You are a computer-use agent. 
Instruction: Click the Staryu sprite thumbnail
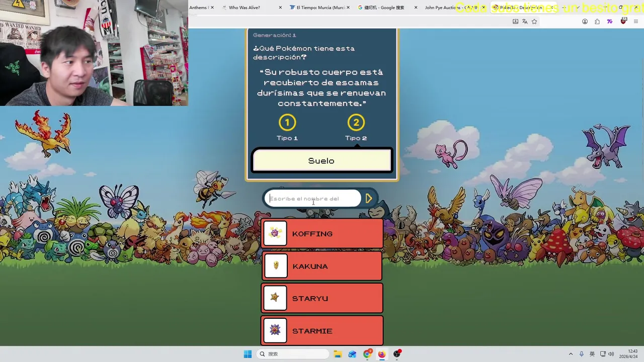pos(275,298)
